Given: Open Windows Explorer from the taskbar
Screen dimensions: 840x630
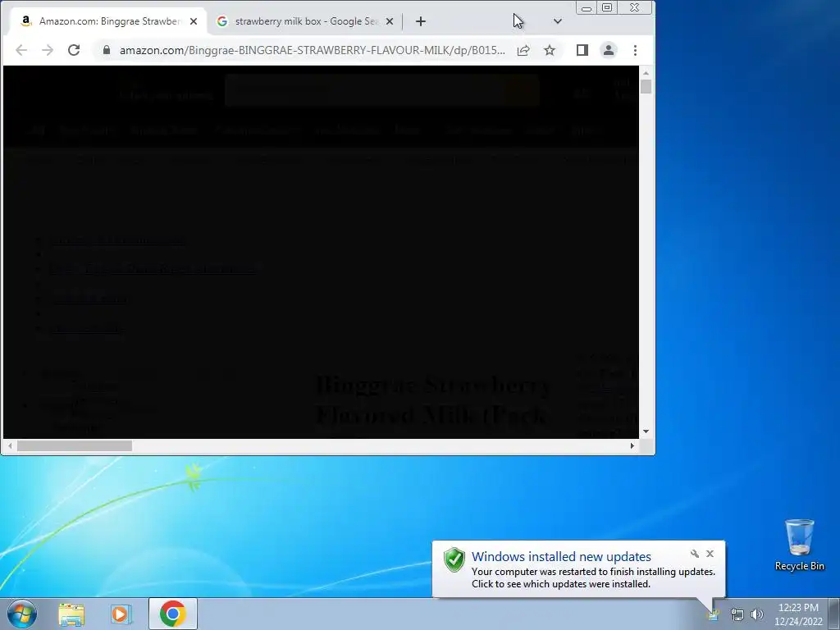Looking at the screenshot, I should (71, 614).
